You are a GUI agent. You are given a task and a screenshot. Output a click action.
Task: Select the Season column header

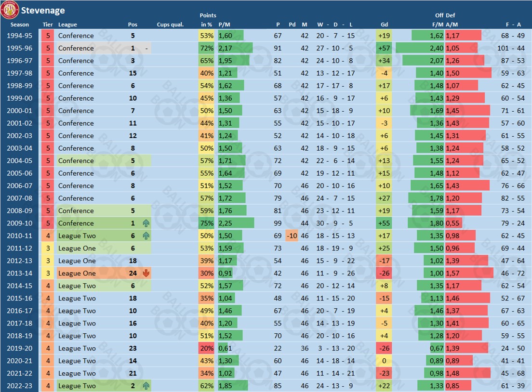click(x=19, y=25)
